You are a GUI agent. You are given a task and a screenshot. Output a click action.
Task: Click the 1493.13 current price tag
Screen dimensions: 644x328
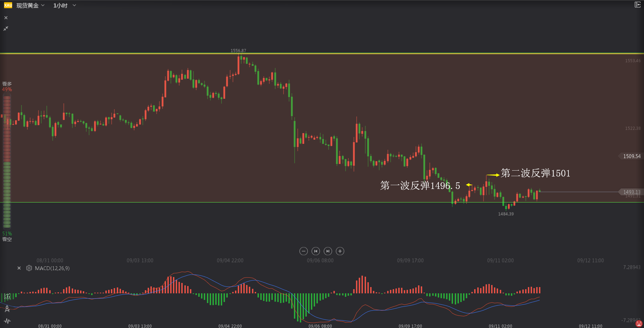click(x=632, y=192)
